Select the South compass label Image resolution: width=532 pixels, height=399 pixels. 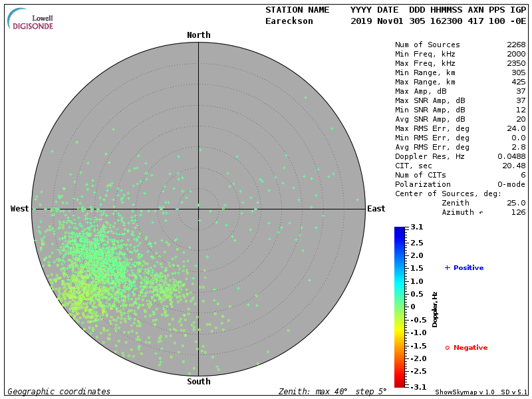click(x=199, y=382)
